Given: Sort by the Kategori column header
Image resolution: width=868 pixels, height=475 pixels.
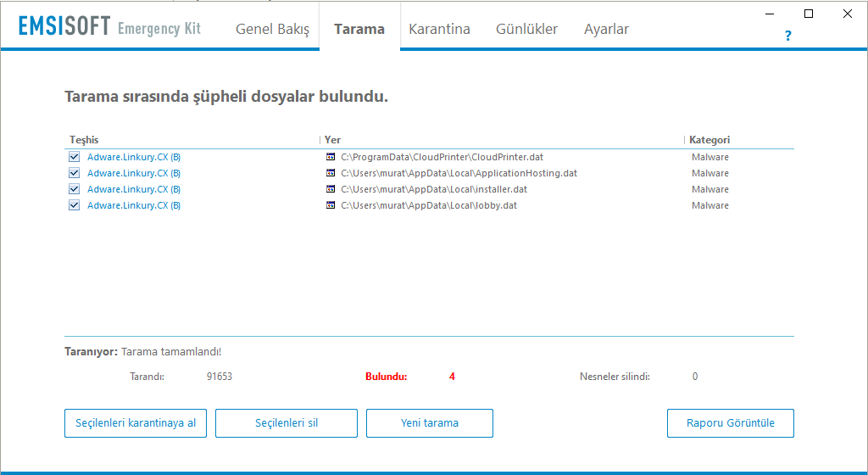Looking at the screenshot, I should [709, 139].
